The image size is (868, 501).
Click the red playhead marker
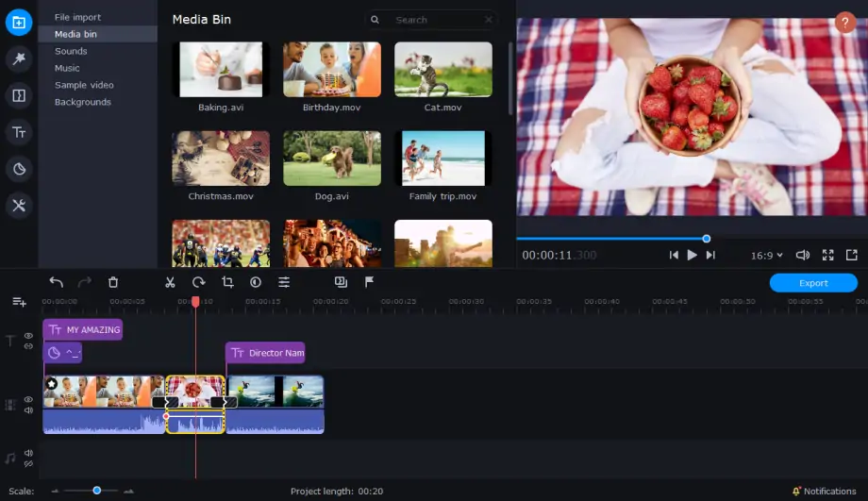(195, 302)
